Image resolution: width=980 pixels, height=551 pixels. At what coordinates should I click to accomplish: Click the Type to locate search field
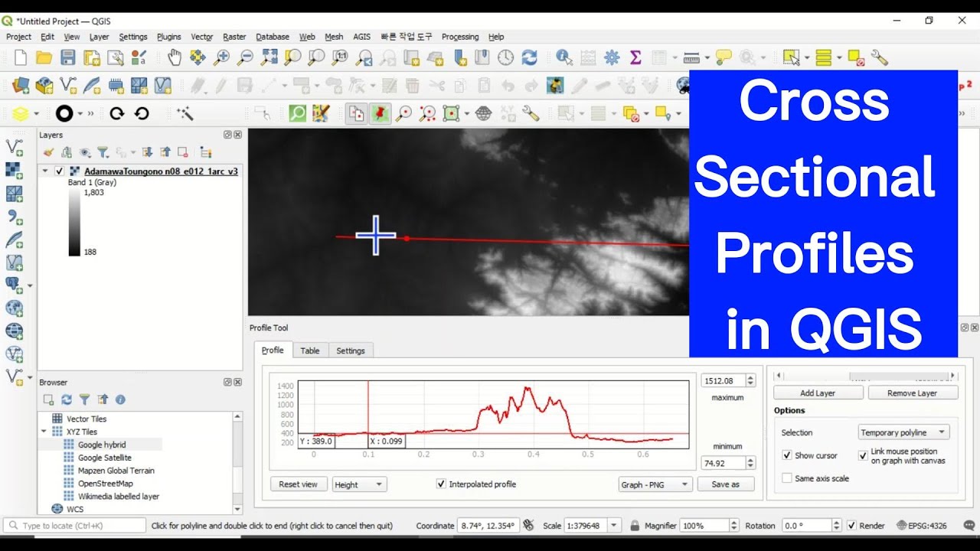pyautogui.click(x=74, y=526)
